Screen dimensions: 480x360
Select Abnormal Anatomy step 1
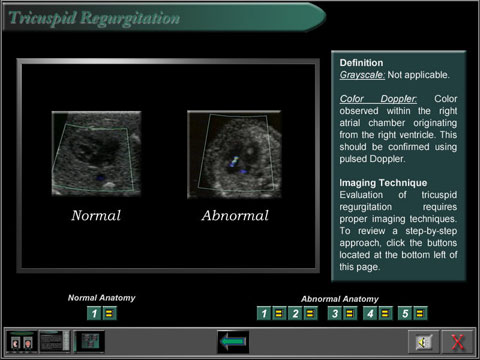pos(264,313)
